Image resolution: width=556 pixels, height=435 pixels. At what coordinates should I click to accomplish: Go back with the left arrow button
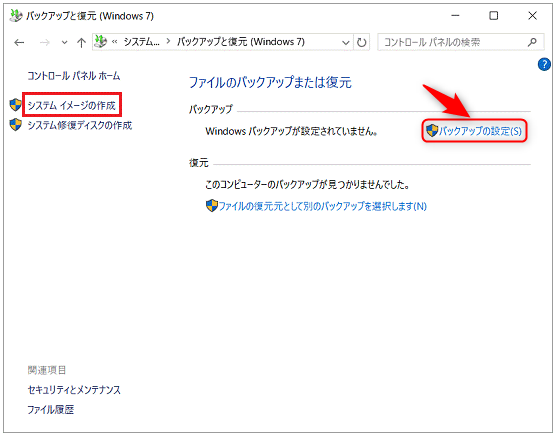click(x=19, y=43)
